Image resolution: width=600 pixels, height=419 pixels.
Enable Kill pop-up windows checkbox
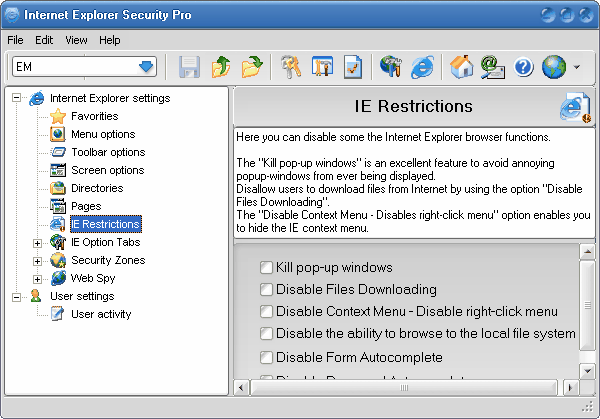[266, 267]
